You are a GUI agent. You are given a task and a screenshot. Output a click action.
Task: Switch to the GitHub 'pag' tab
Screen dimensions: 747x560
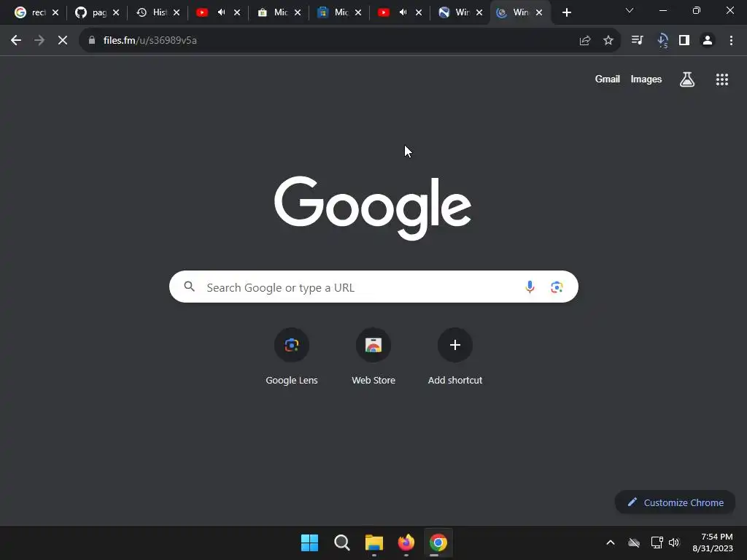pyautogui.click(x=90, y=12)
